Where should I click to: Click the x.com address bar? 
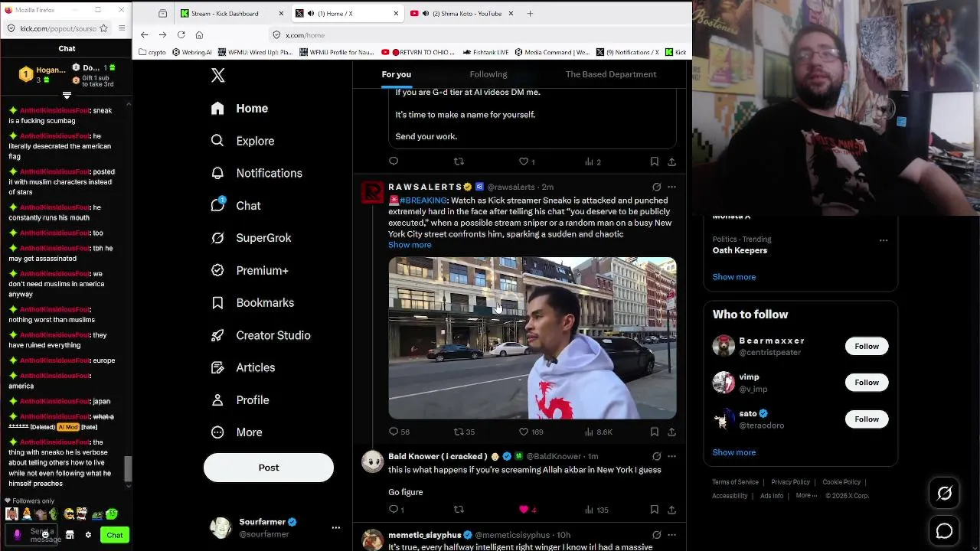pos(475,34)
